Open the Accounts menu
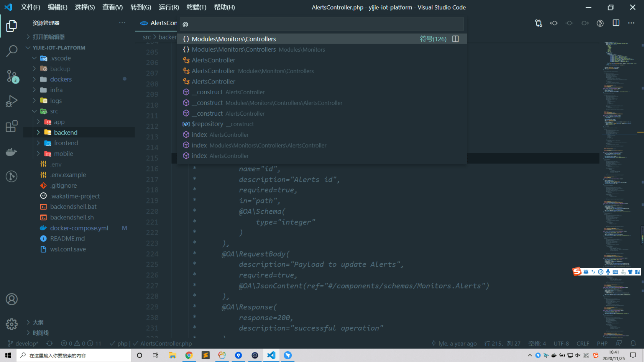Viewport: 644px width, 362px height. coord(11,299)
